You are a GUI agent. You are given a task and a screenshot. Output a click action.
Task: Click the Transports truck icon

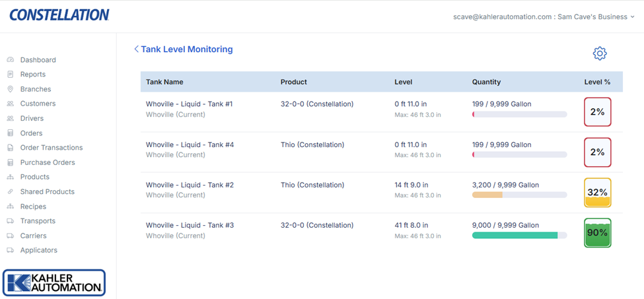click(x=11, y=221)
